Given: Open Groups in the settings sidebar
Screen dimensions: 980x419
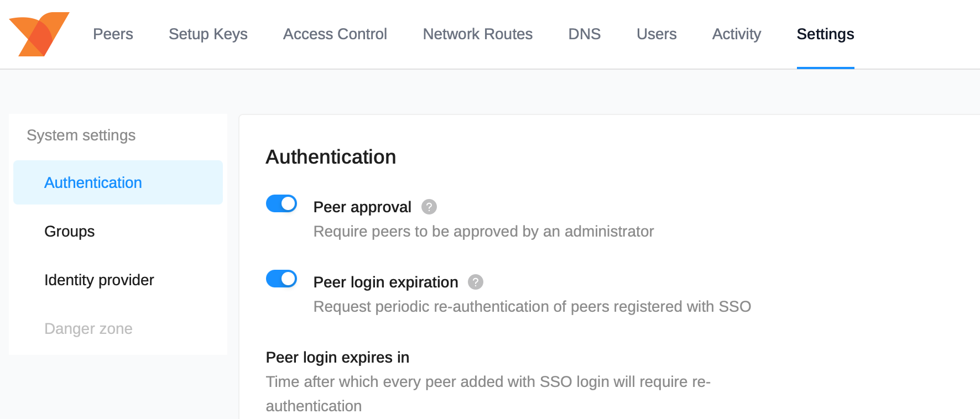Looking at the screenshot, I should [x=70, y=232].
